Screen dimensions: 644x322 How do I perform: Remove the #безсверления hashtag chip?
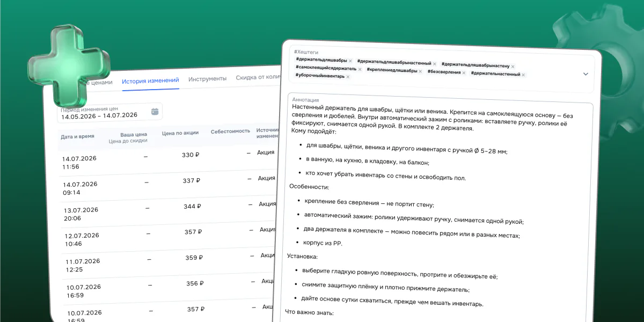(464, 73)
